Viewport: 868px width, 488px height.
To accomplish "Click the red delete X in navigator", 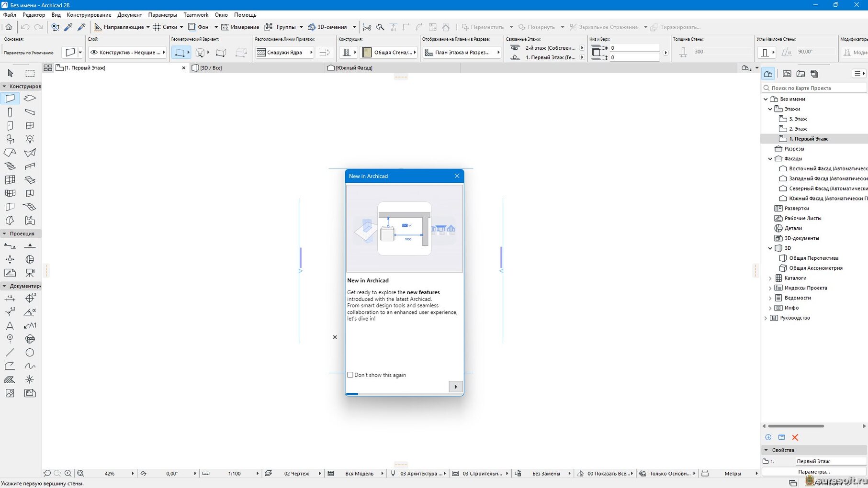I will pos(795,437).
